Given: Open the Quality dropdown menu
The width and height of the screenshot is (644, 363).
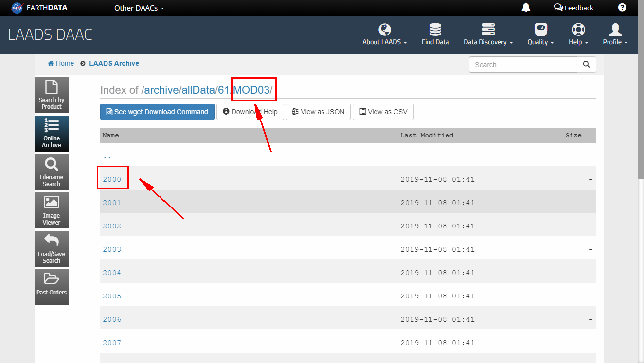Looking at the screenshot, I should 541,35.
